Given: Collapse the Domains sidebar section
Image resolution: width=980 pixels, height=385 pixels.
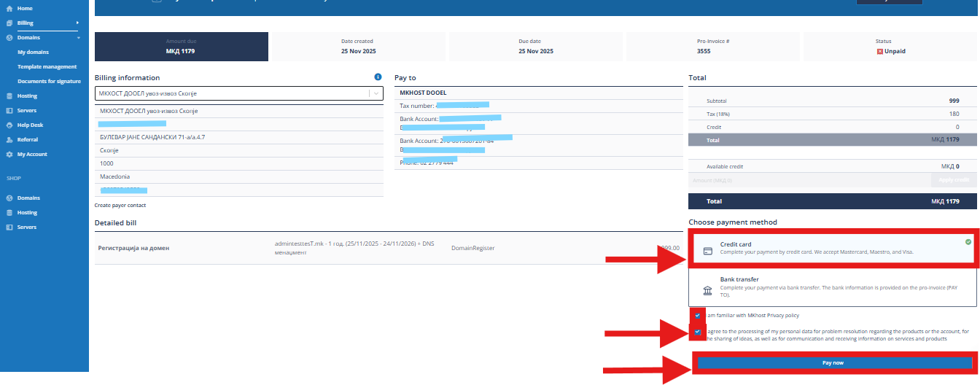Looking at the screenshot, I should [77, 37].
